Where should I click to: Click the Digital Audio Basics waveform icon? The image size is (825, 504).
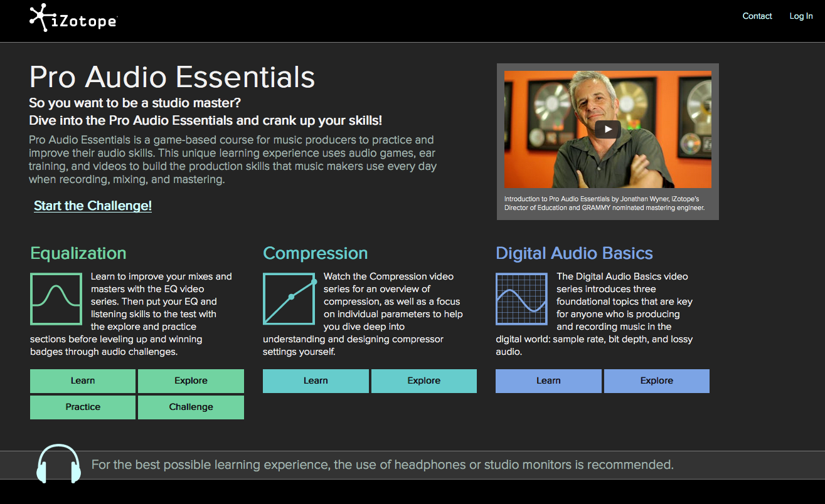pos(522,298)
